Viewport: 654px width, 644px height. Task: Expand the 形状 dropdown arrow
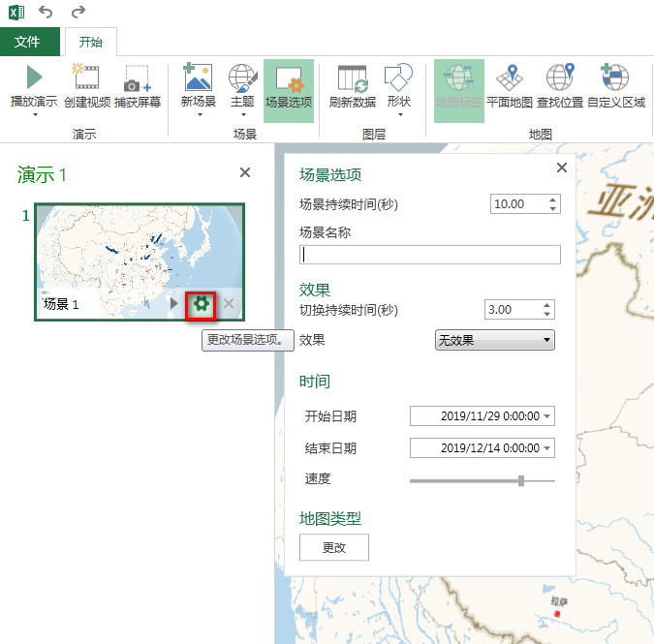[x=400, y=114]
